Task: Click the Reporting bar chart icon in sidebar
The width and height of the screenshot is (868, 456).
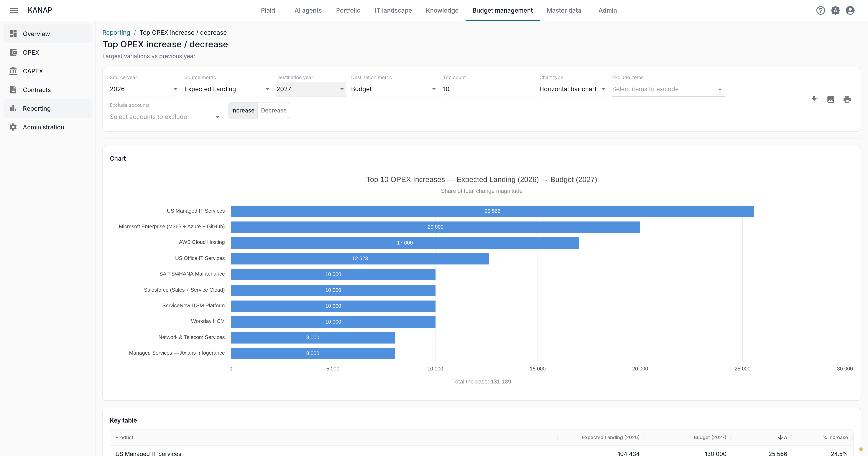Action: pyautogui.click(x=13, y=108)
